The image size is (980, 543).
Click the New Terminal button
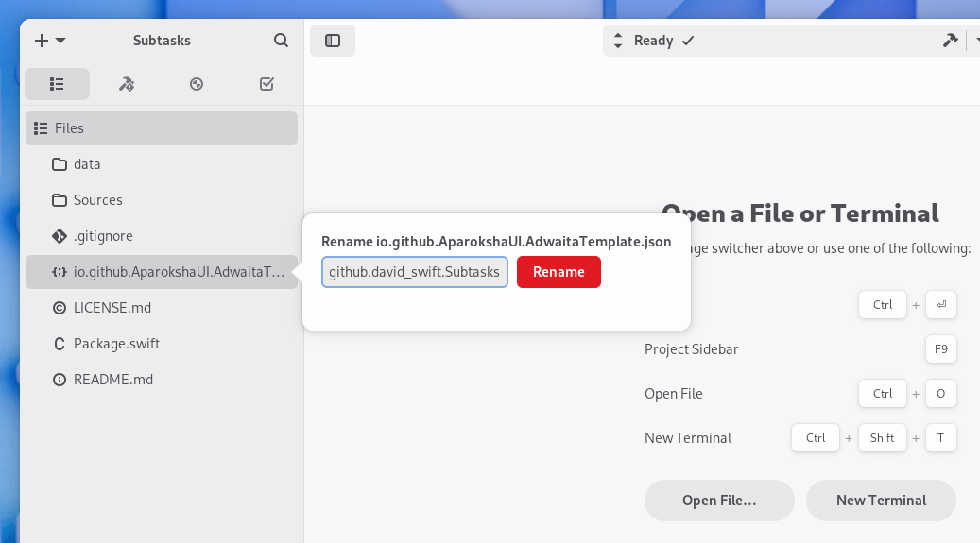point(881,501)
